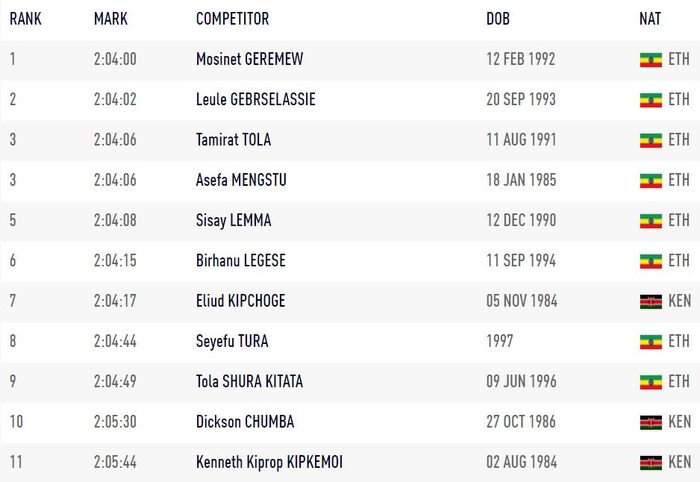Open Tola SHURA KITATA's profile

pos(249,381)
